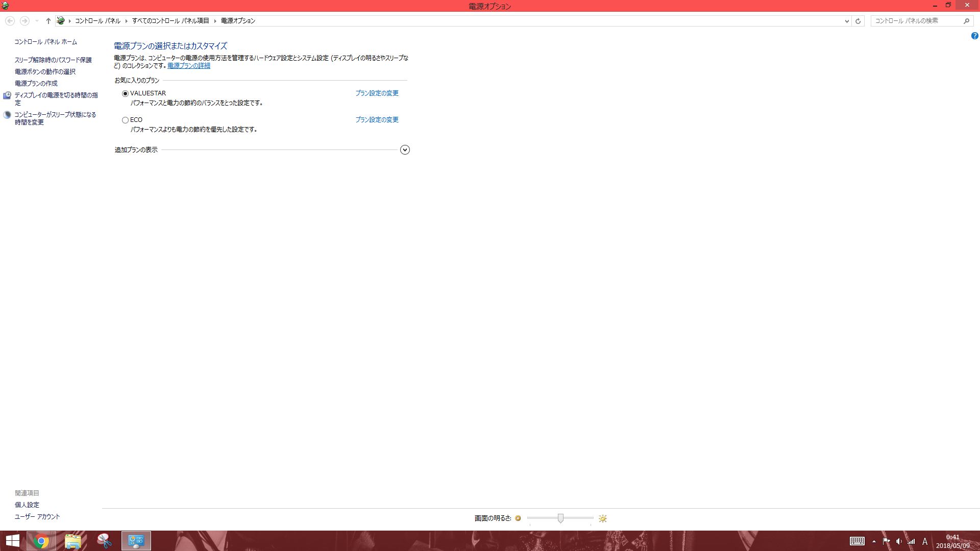Click the コントロール パネルの検索 search field
The height and width of the screenshot is (551, 980).
point(916,21)
